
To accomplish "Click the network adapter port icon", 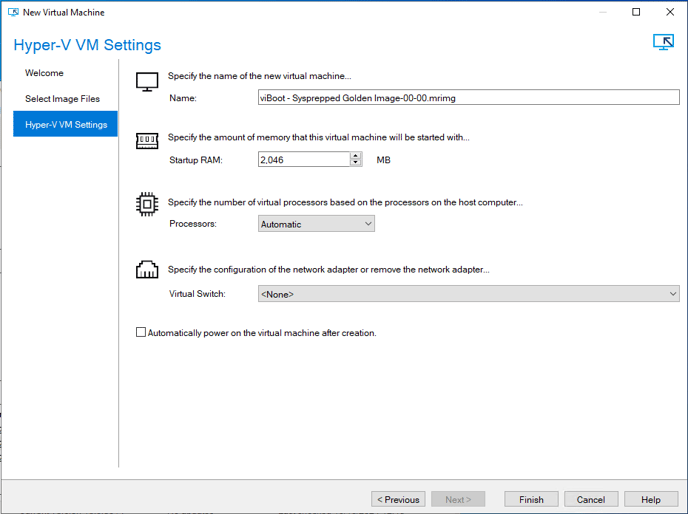I will coord(147,270).
